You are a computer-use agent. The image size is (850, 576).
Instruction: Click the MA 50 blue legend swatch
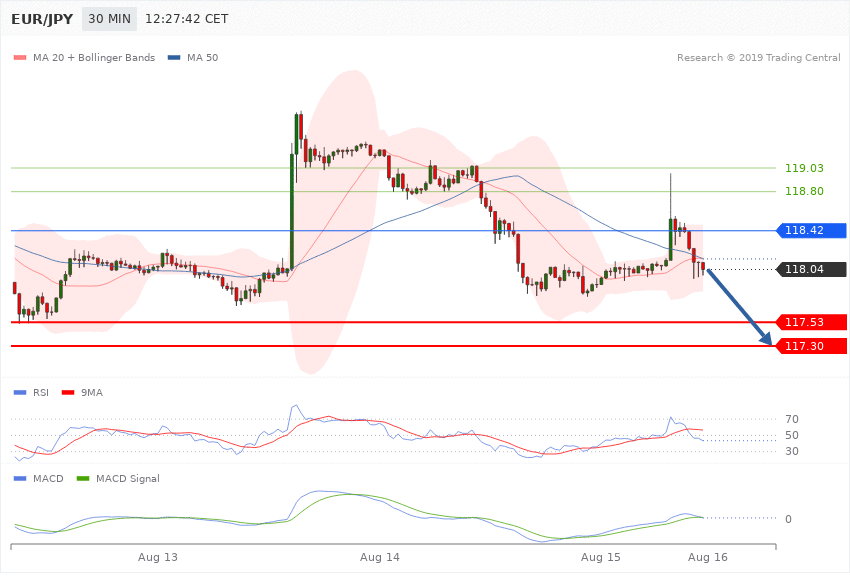point(174,57)
